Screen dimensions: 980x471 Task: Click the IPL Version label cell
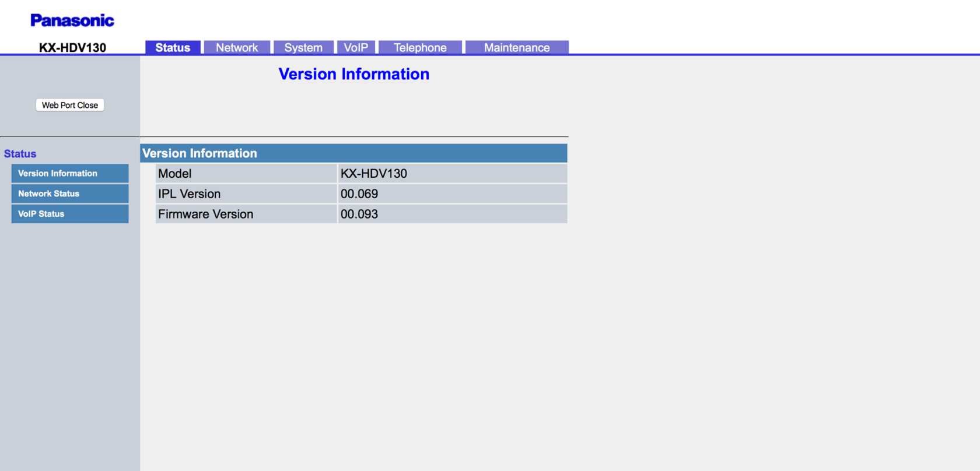tap(246, 194)
